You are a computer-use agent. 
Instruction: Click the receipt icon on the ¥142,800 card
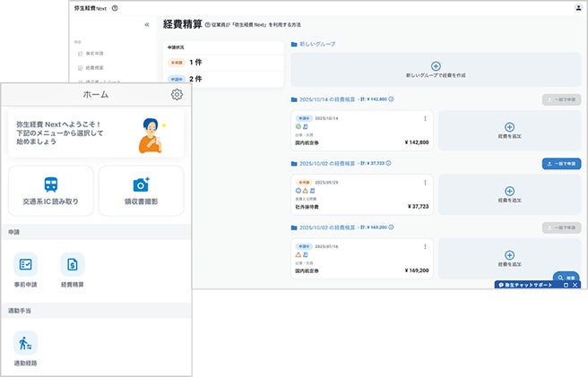306,126
